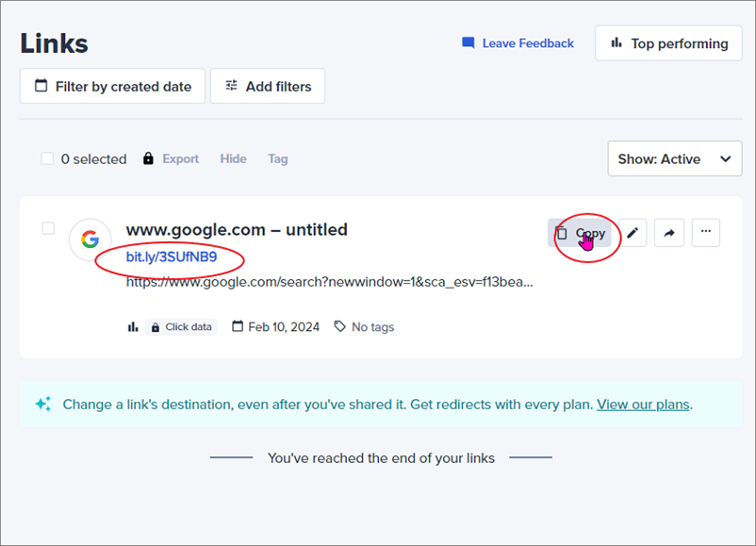Open the www.google.com – untitled title
Screen dimensions: 756x546
coord(236,230)
